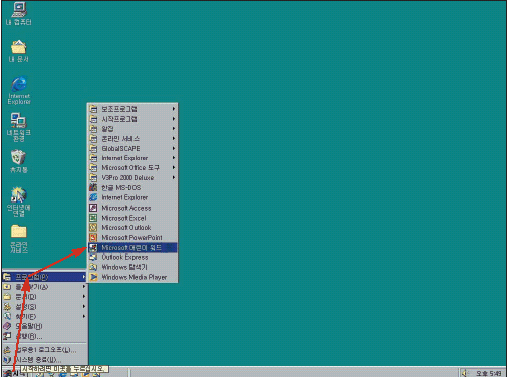Expand the GlobalSCAPE submenu folder
Image resolution: width=507 pixels, height=377 pixels.
pyautogui.click(x=133, y=148)
